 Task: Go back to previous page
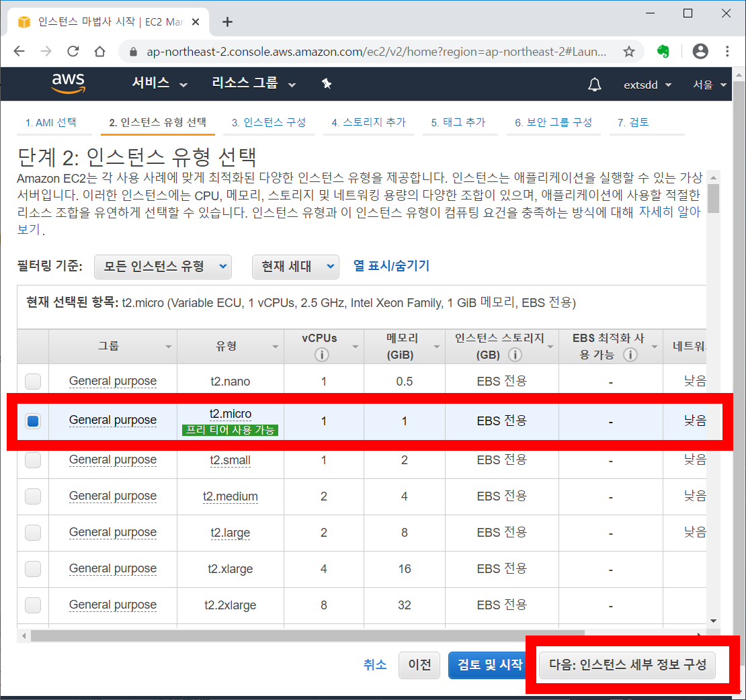[19, 51]
